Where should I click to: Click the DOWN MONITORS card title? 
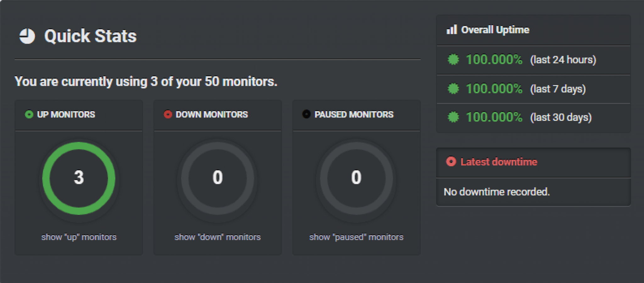tap(212, 114)
